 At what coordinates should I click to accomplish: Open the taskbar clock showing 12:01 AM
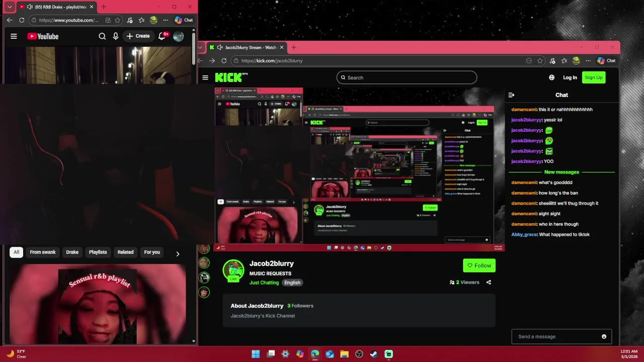(629, 354)
